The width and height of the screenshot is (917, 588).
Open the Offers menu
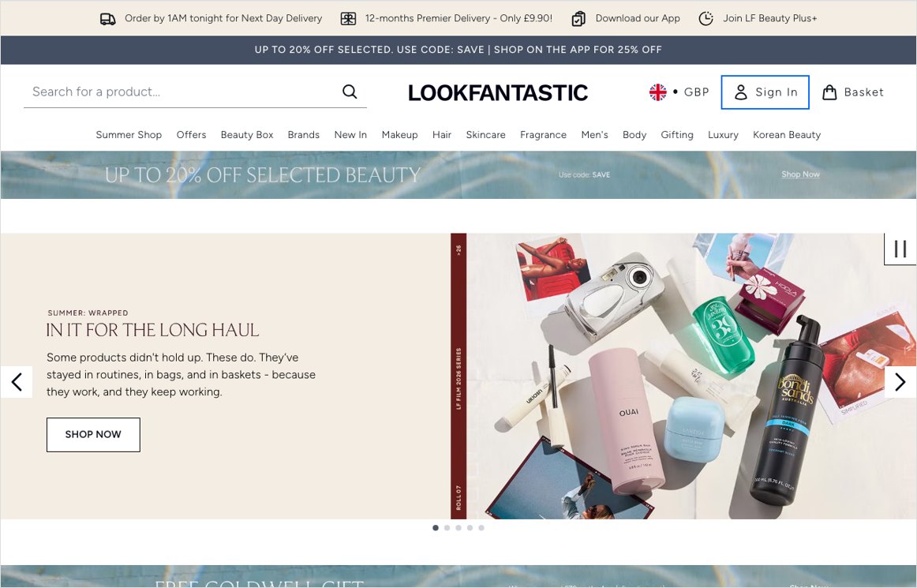coord(191,134)
